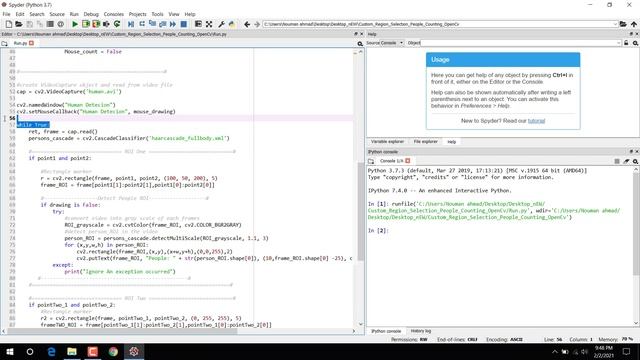Open the Run menu
This screenshot has height=360, width=640.
point(74,14)
